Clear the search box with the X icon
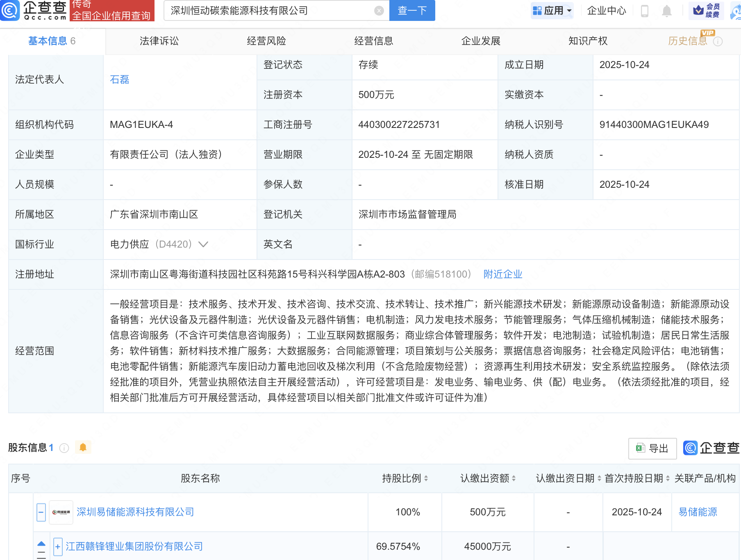Screen dimensions: 741x560 click(379, 11)
